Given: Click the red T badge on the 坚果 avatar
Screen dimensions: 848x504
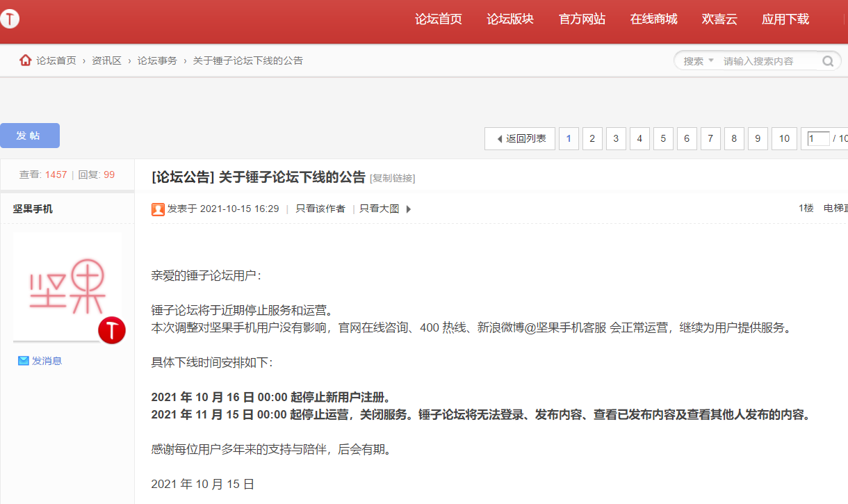Looking at the screenshot, I should click(111, 332).
